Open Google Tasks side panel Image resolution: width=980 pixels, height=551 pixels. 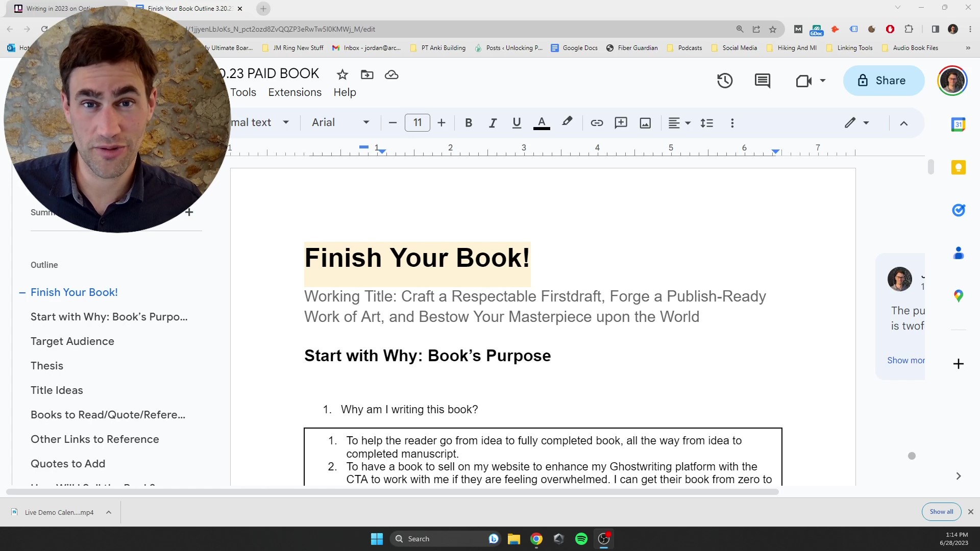(x=958, y=210)
